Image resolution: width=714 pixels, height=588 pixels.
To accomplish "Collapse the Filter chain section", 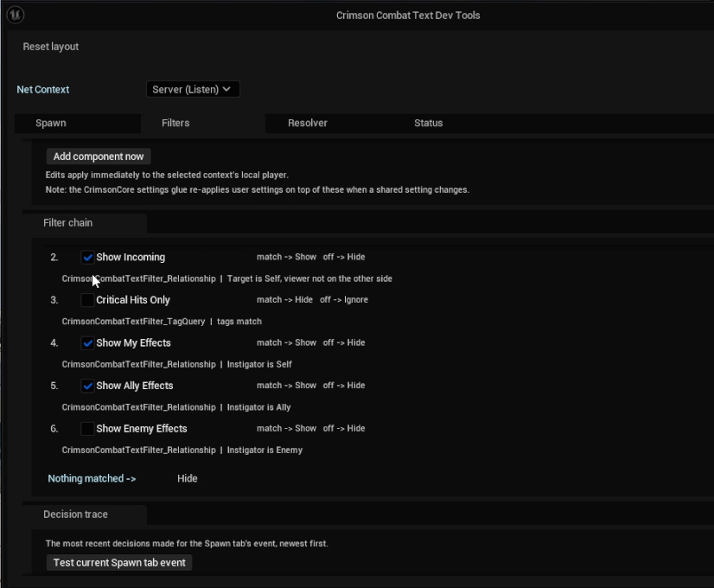I will click(85, 223).
